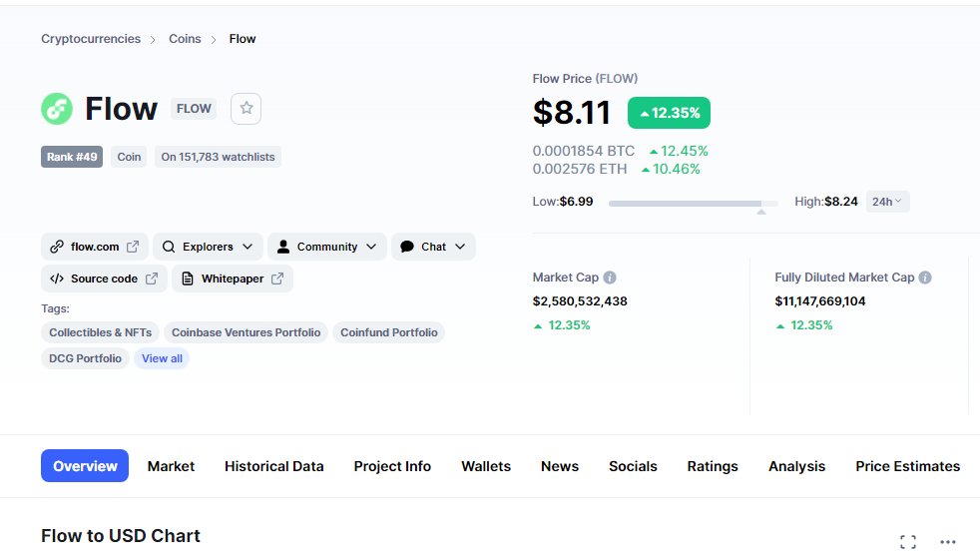
Task: Open the Analysis tab
Action: click(797, 466)
